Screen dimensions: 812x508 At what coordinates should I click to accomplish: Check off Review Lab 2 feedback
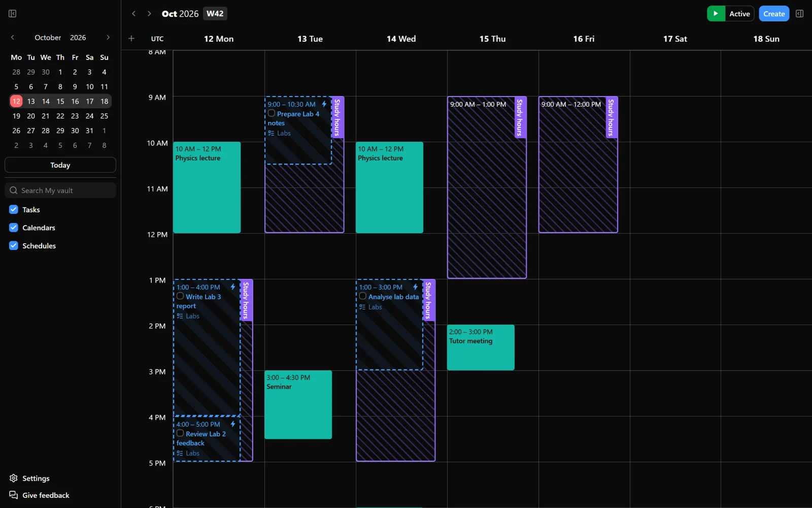(x=180, y=433)
